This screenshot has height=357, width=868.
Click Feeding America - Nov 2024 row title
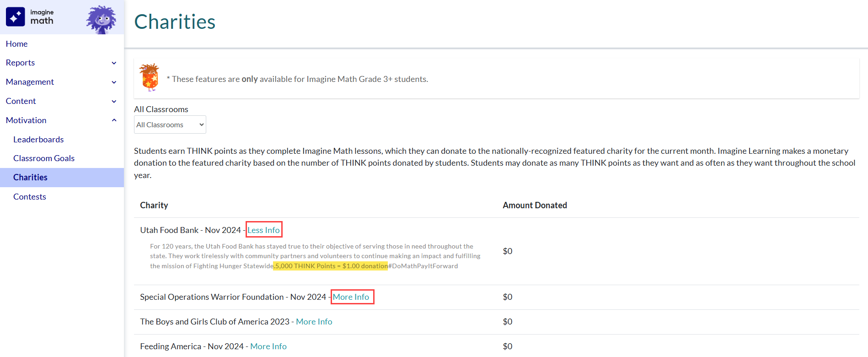pos(192,346)
